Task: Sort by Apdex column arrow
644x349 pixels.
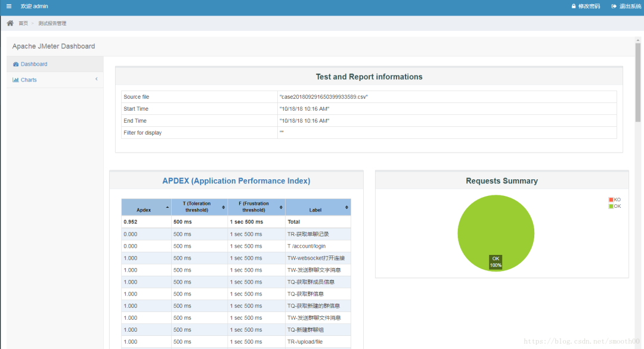Action: click(167, 207)
